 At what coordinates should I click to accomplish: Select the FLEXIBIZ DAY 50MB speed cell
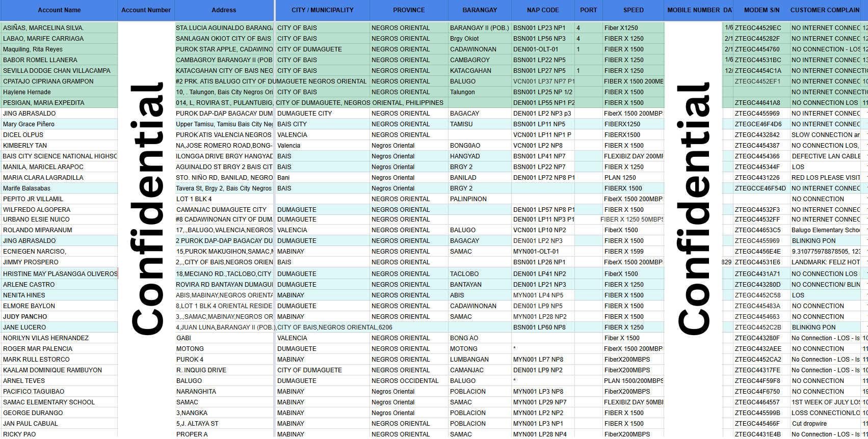(x=633, y=402)
